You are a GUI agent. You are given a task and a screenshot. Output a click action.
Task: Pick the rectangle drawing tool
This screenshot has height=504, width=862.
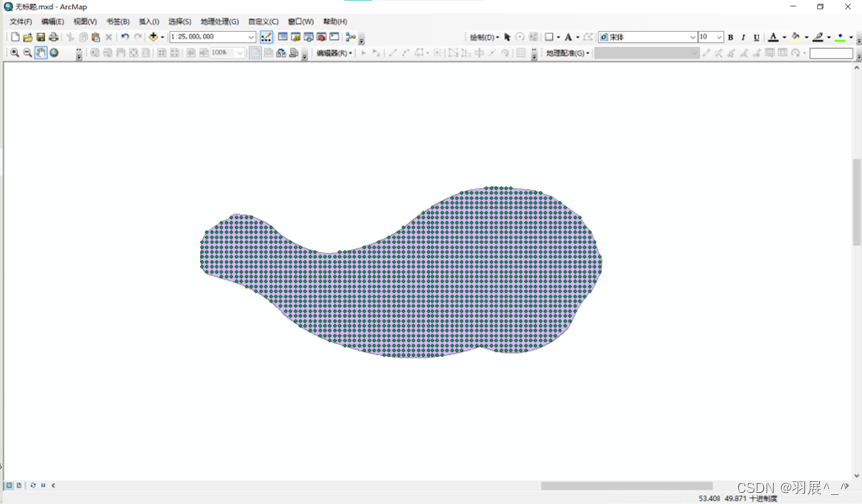(549, 37)
